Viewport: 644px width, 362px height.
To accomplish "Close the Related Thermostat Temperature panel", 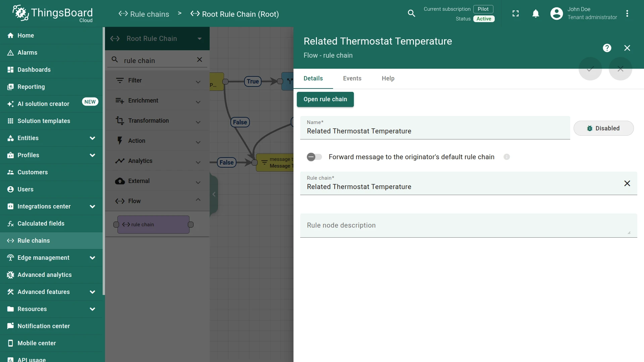I will [627, 48].
